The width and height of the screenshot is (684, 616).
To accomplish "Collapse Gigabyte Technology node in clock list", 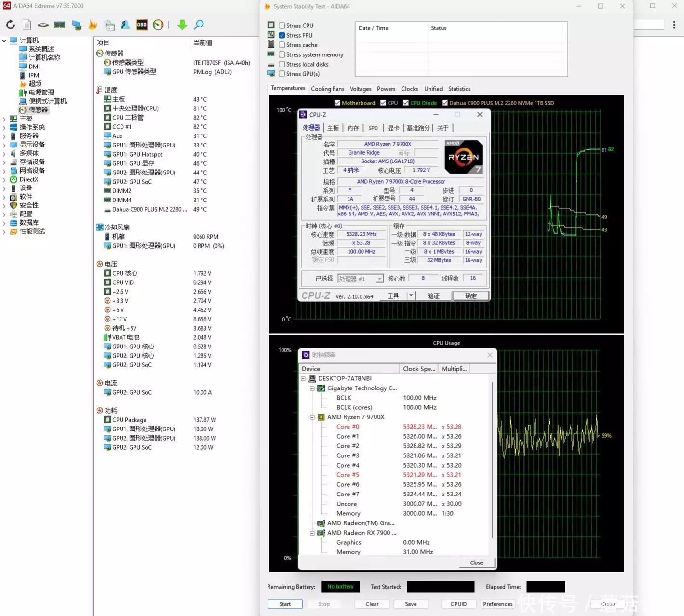I will pos(312,388).
